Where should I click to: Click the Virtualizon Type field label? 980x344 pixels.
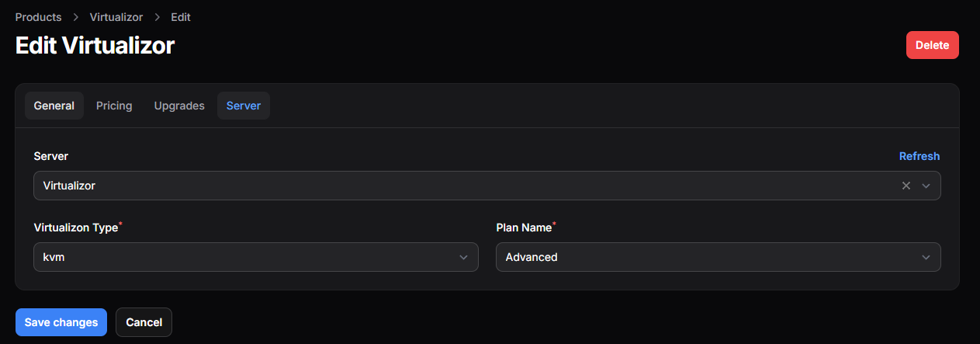pos(76,228)
